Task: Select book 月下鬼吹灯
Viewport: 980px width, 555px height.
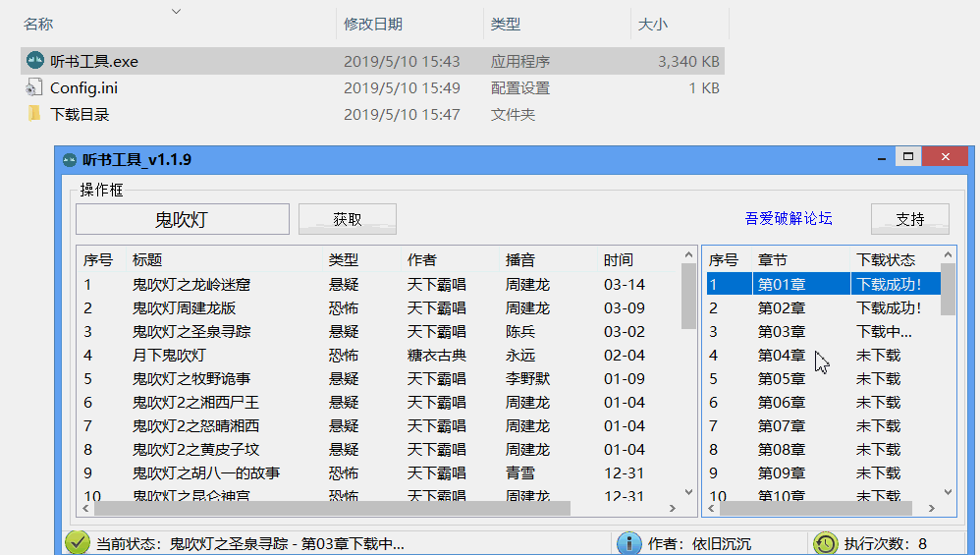Action: (x=169, y=356)
